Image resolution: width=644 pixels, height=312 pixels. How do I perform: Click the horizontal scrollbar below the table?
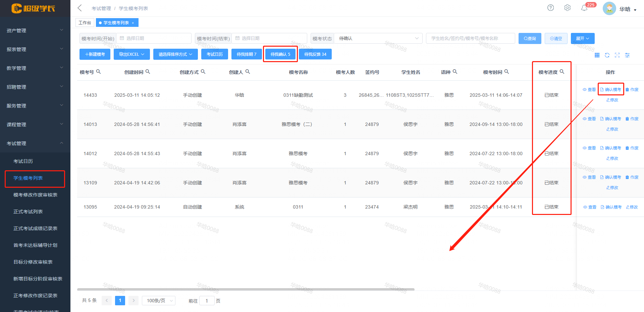click(246, 289)
